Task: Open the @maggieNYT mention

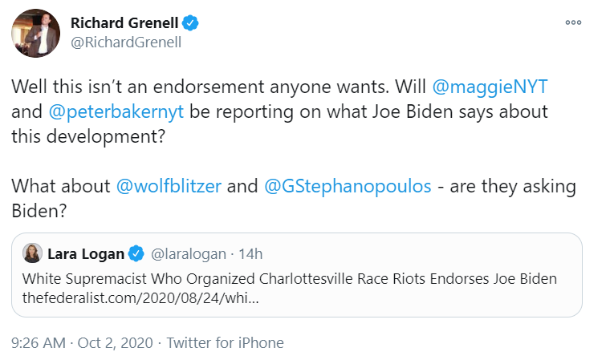Action: coord(490,87)
